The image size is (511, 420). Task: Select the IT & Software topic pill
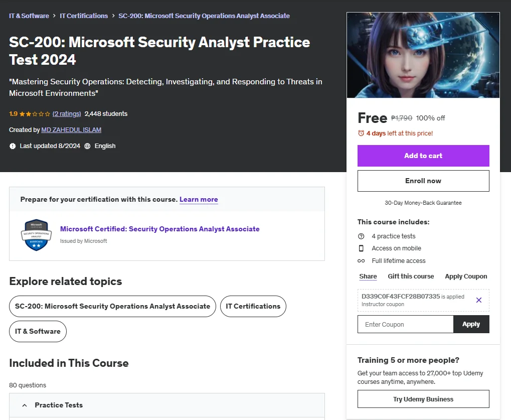pyautogui.click(x=38, y=331)
